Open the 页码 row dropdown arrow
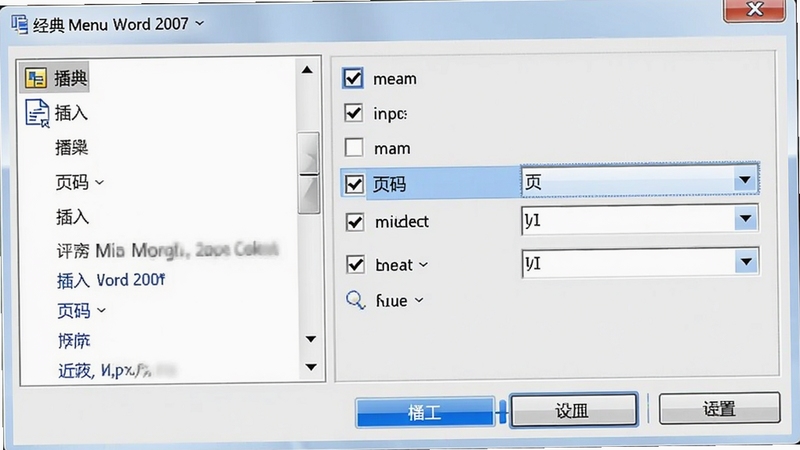Screen dimensions: 800x450 (745, 180)
